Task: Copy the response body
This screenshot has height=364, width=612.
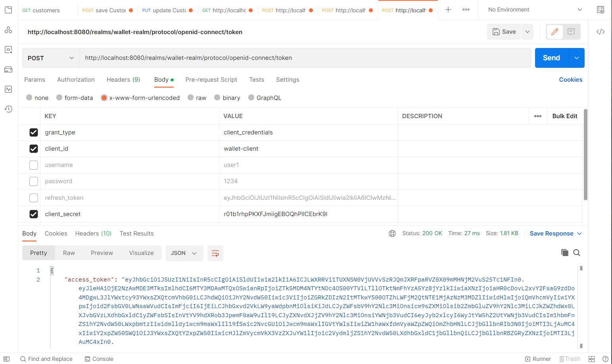Action: click(565, 252)
